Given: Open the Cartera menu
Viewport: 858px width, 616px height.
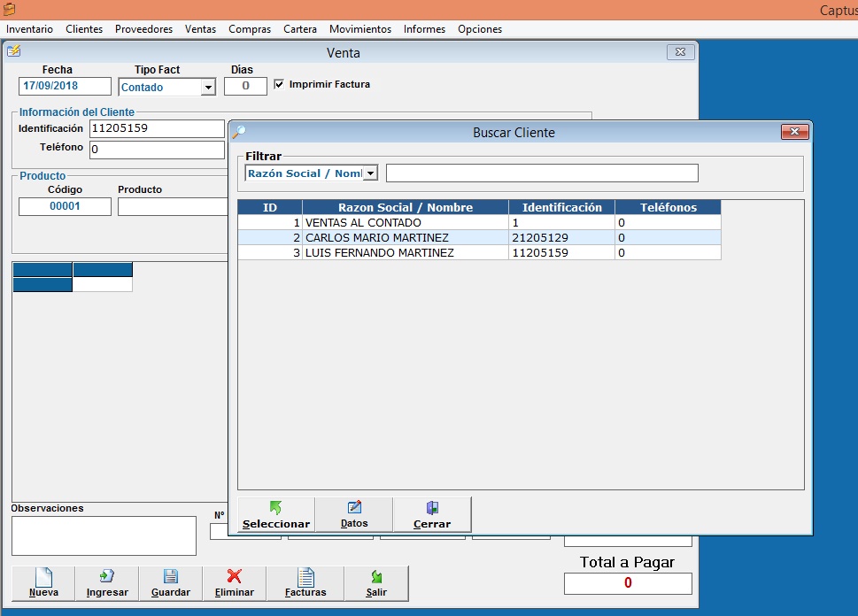Looking at the screenshot, I should (300, 29).
